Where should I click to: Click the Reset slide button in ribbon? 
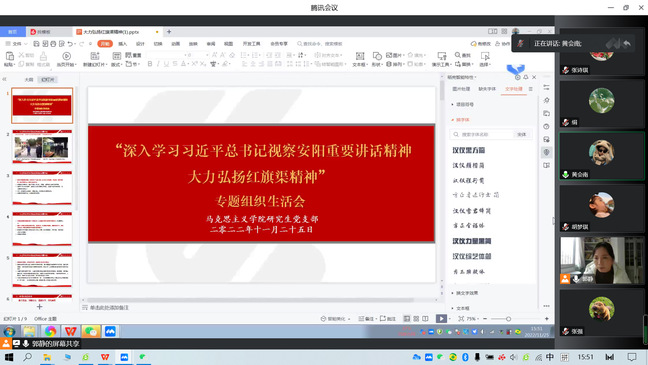click(x=133, y=55)
